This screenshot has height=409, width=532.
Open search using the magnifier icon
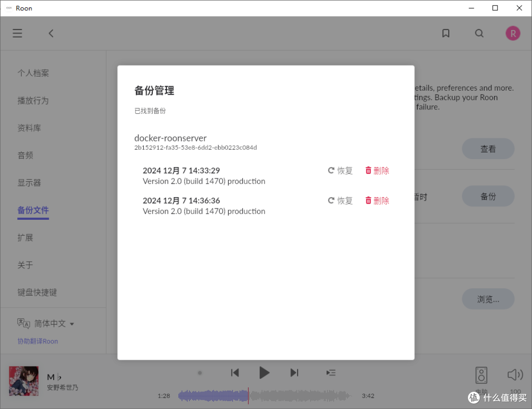[479, 33]
